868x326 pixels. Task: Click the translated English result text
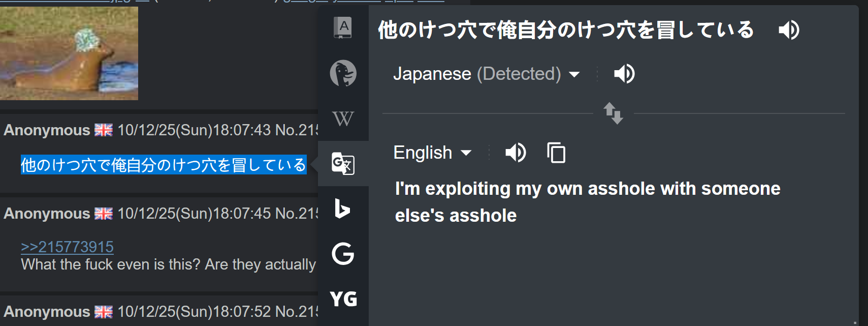(x=588, y=202)
